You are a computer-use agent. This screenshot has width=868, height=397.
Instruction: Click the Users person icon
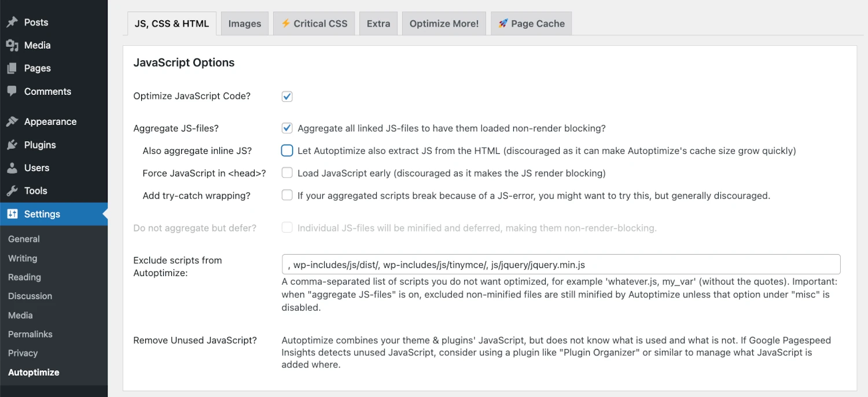coord(12,168)
